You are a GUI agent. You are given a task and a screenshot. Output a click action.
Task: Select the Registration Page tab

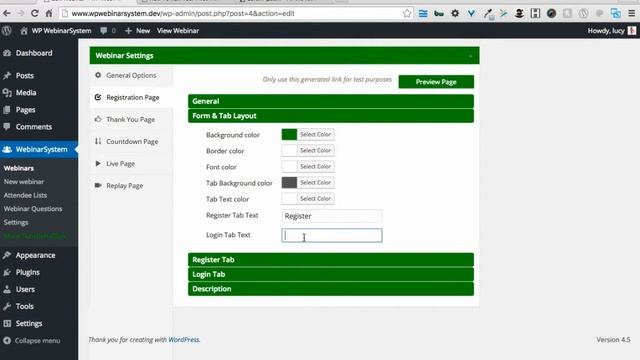(x=131, y=98)
